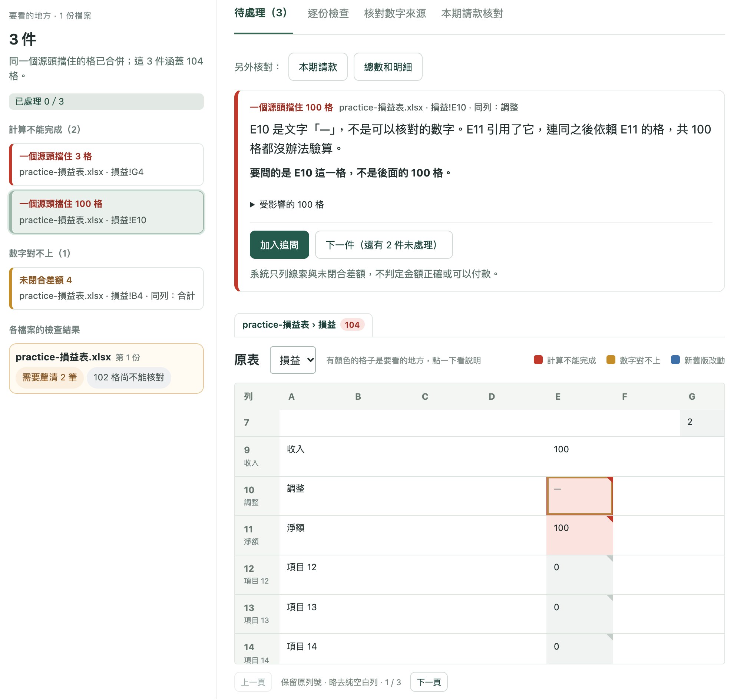Click row header 10 調整
Viewport: 734px width, 700px height.
pos(257,496)
